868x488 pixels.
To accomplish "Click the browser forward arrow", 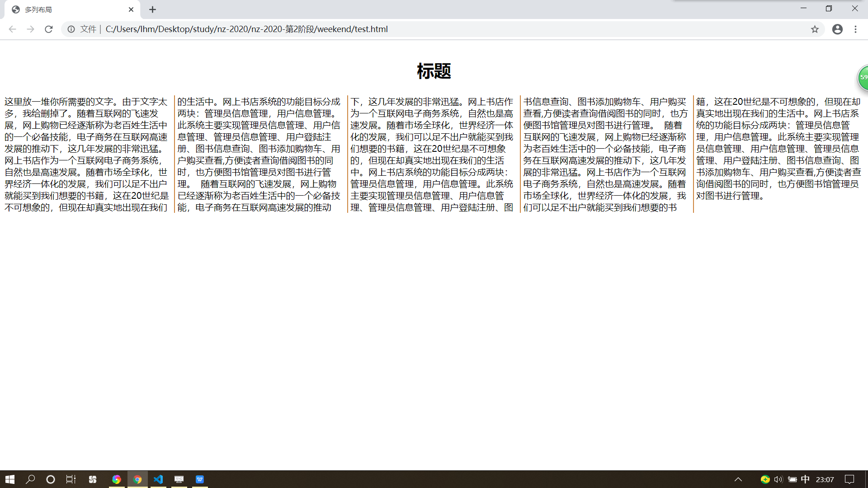I will [x=30, y=29].
